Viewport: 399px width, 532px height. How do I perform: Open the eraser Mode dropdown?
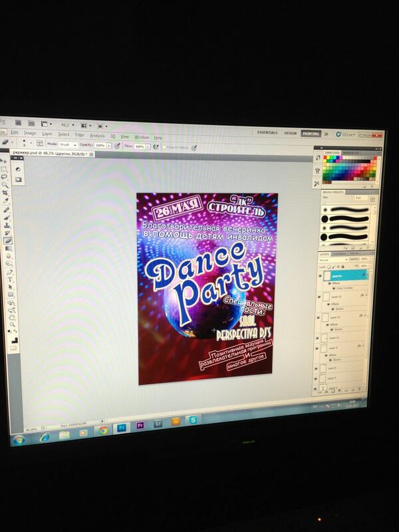pyautogui.click(x=68, y=144)
